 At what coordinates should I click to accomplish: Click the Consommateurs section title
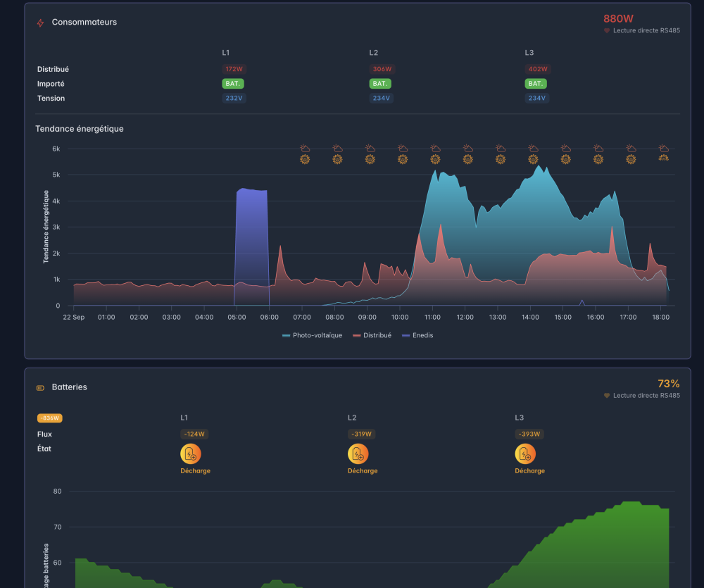(x=84, y=22)
